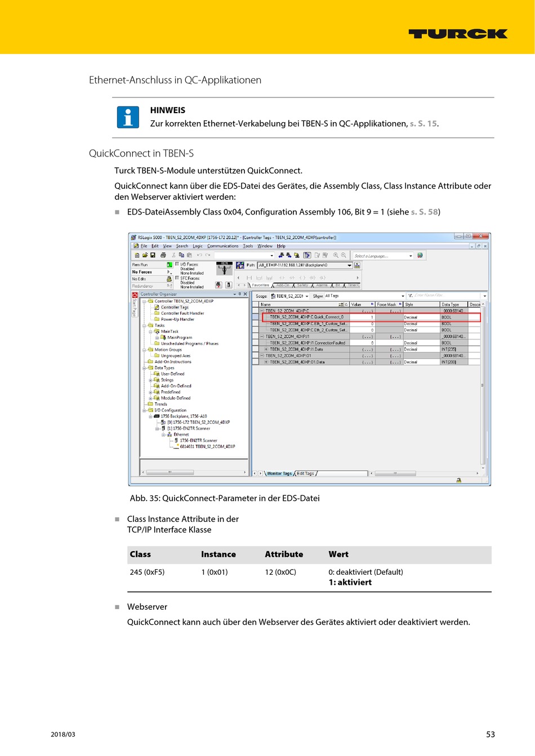Open the Select a Language dropdown
This screenshot has height=756, width=535.
click(411, 256)
